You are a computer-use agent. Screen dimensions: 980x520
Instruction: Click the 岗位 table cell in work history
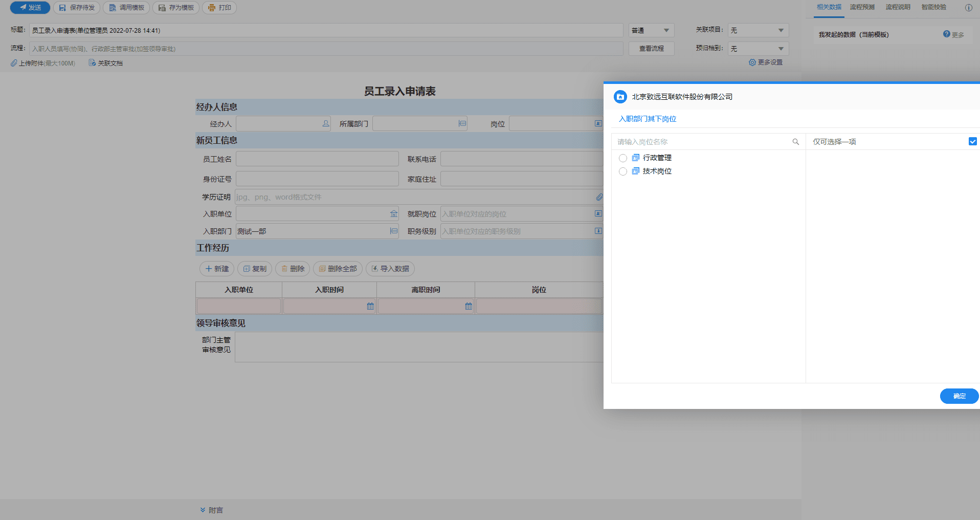tap(540, 306)
